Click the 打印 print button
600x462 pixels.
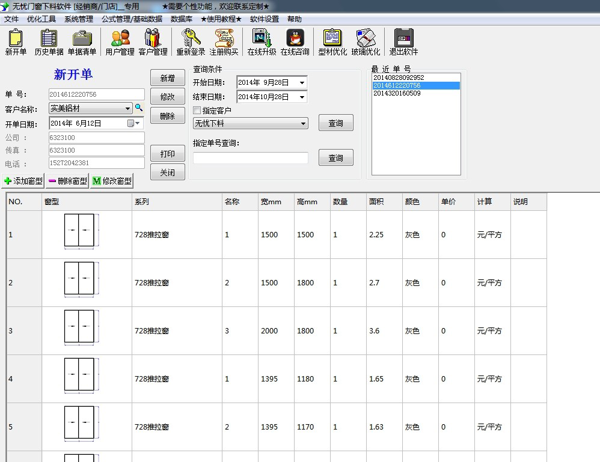click(x=167, y=154)
